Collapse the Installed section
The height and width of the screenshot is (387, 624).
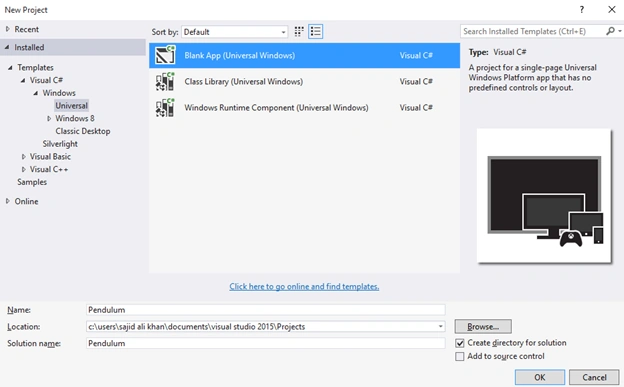pos(7,47)
